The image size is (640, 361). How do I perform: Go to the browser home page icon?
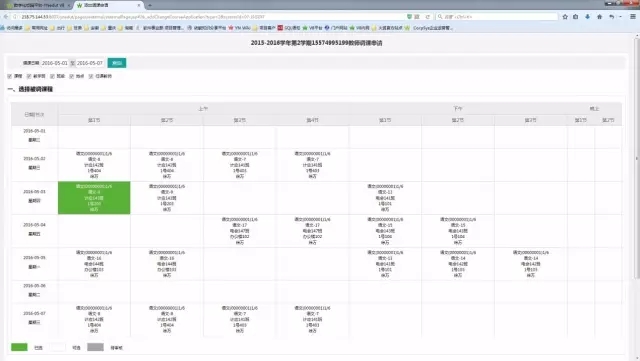pos(599,17)
